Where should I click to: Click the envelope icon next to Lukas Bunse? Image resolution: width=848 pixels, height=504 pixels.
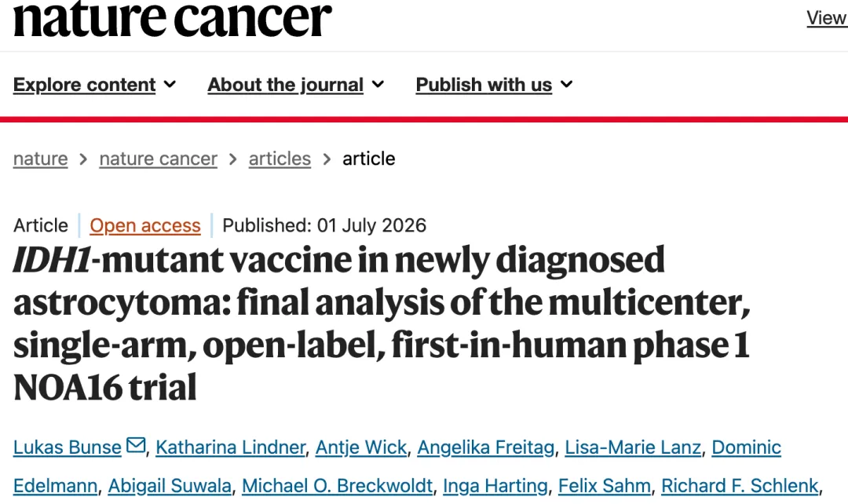136,445
